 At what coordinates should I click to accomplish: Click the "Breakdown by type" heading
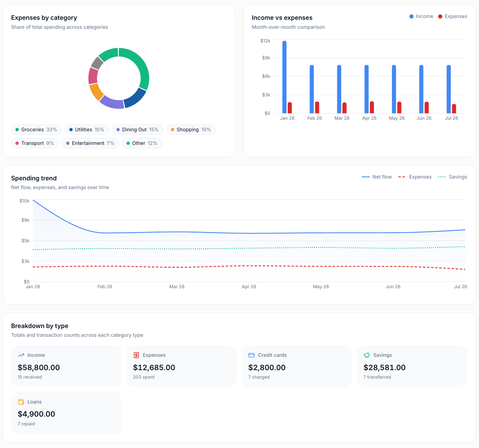click(40, 326)
